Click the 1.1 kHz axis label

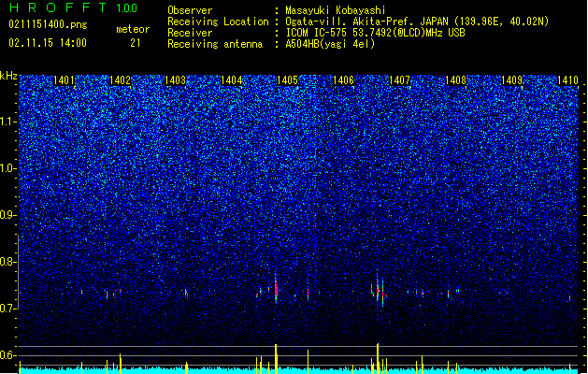coord(8,122)
